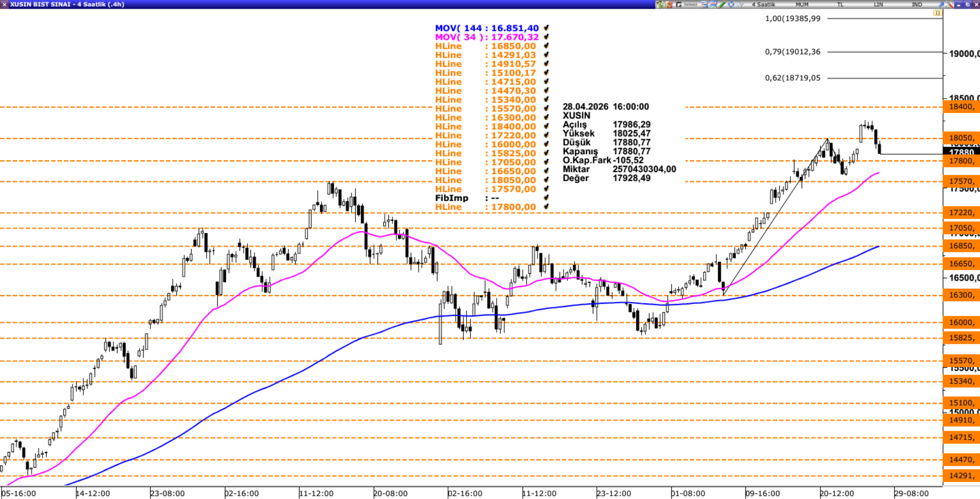Viewport: 980px width, 499px height.
Task: Click the red-background S symbol icon
Action: click(669, 5)
